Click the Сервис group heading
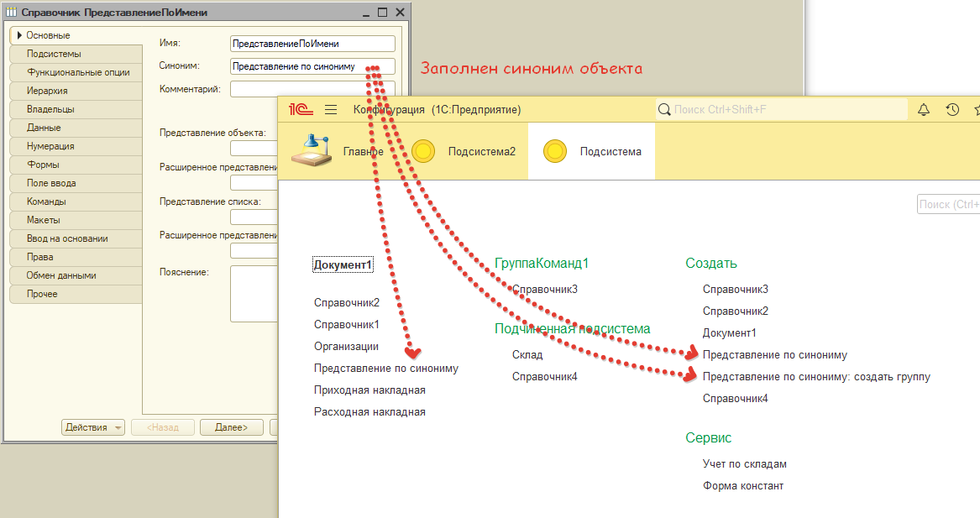Image resolution: width=980 pixels, height=518 pixels. coord(708,438)
